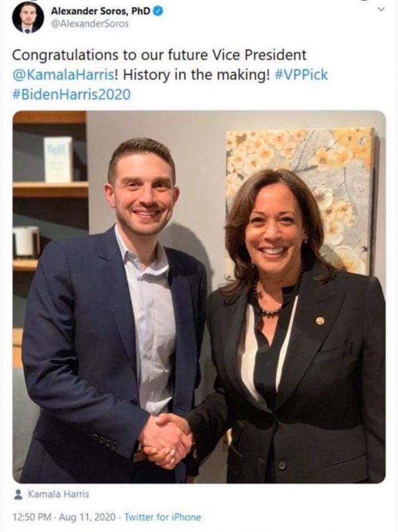Click the Aug 11, 2020 date

pos(87,517)
